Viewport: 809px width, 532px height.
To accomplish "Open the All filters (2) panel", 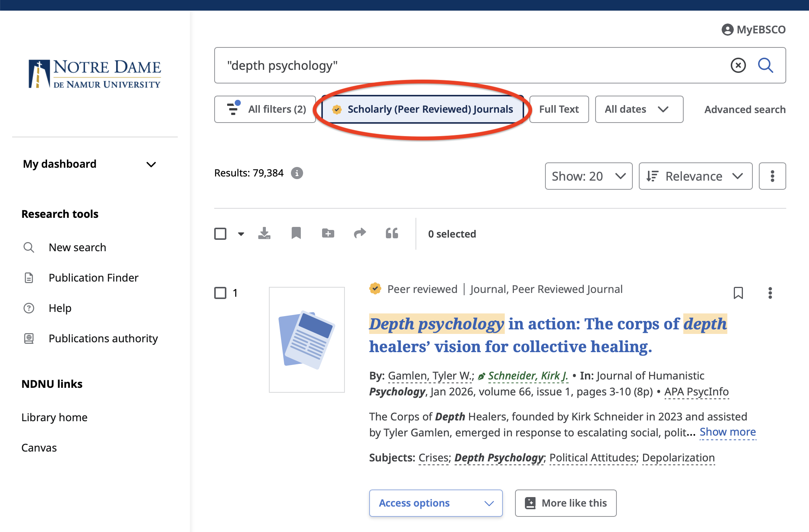I will 265,109.
